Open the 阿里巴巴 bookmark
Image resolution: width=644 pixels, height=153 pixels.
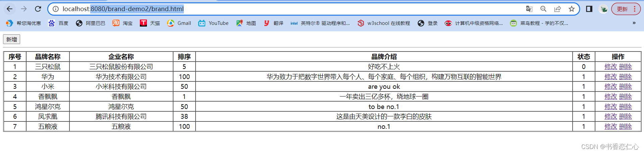coord(90,23)
